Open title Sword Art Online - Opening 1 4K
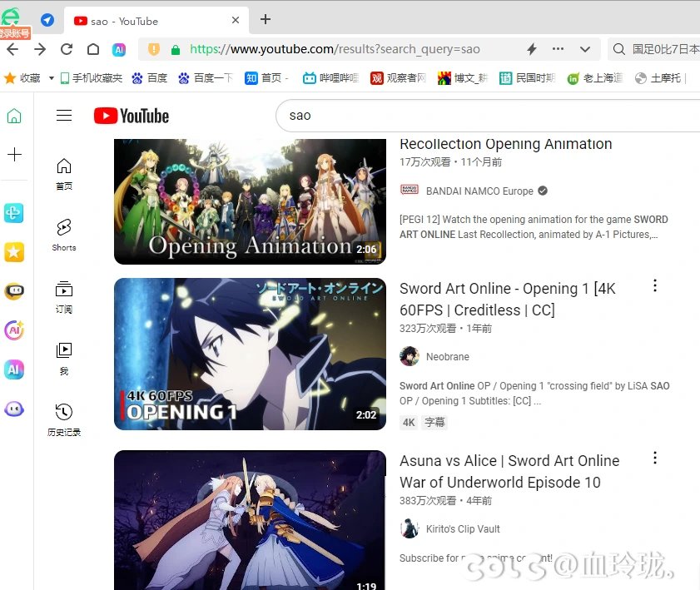The width and height of the screenshot is (700, 590). coord(507,299)
